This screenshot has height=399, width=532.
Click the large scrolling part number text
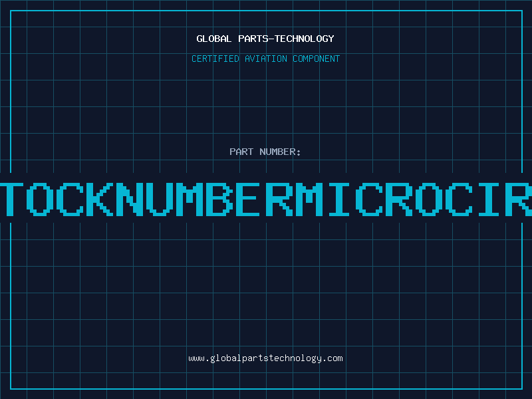pyautogui.click(x=266, y=199)
